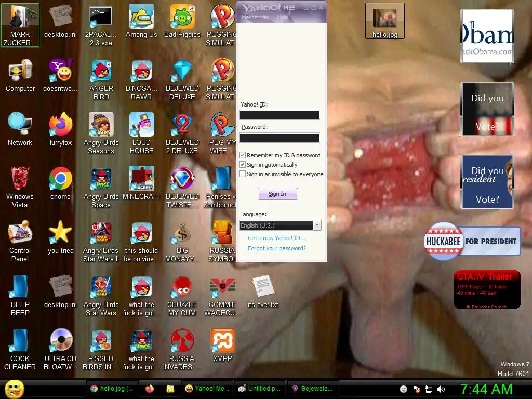Enable Sign in as invisible to everyone

coord(242,174)
